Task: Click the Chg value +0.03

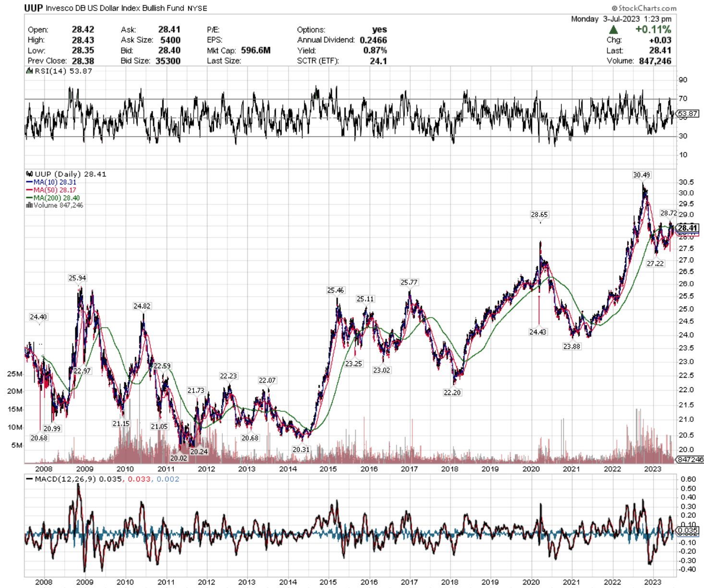Action: point(659,40)
